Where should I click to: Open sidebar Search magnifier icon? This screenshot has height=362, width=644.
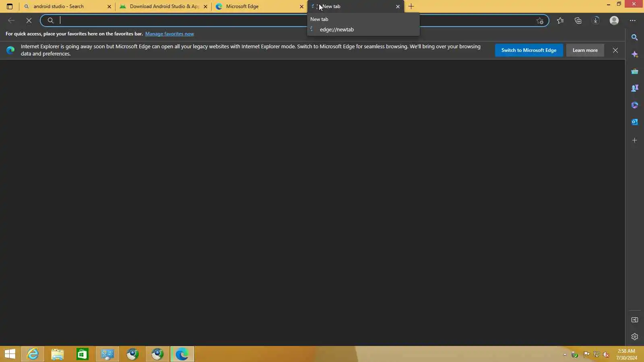(x=635, y=37)
